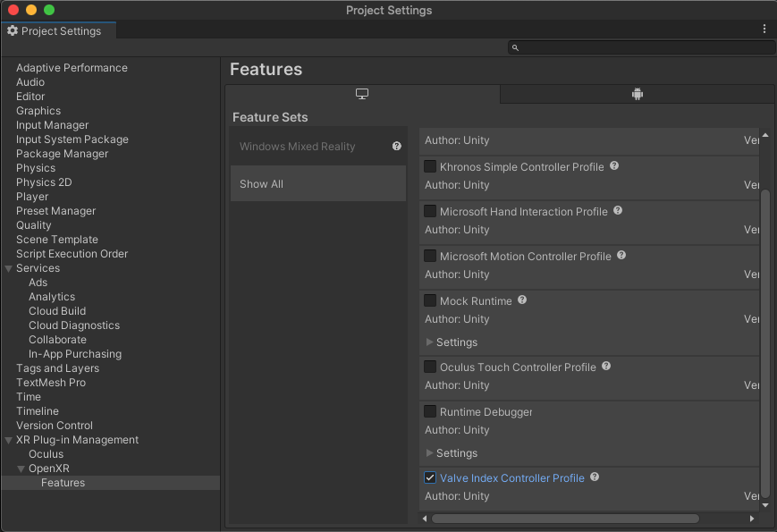Switch to the desktop standalone platform tab

pyautogui.click(x=362, y=94)
